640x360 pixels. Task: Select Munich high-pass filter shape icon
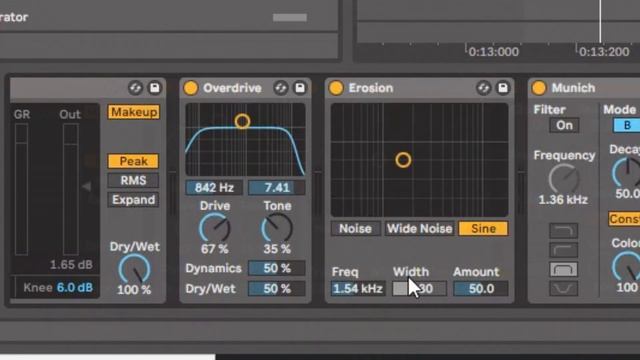[564, 250]
